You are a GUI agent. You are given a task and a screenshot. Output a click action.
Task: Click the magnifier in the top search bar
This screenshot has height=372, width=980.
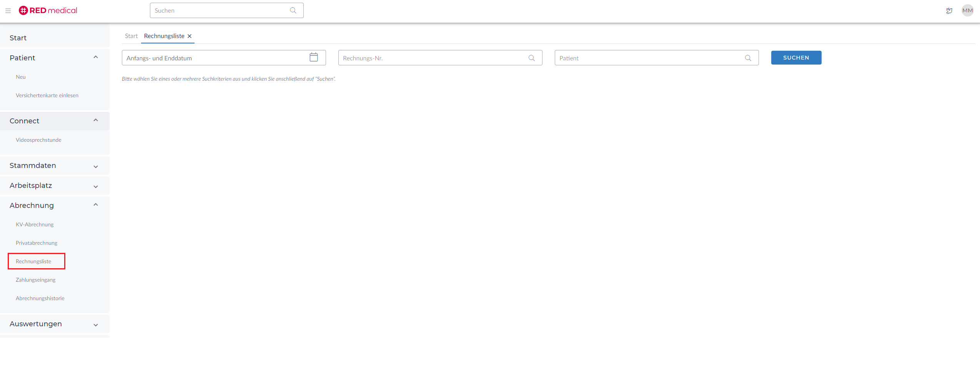coord(293,10)
